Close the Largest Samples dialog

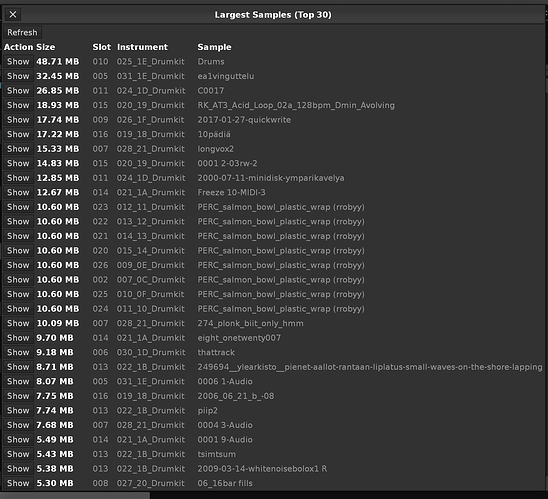point(13,14)
